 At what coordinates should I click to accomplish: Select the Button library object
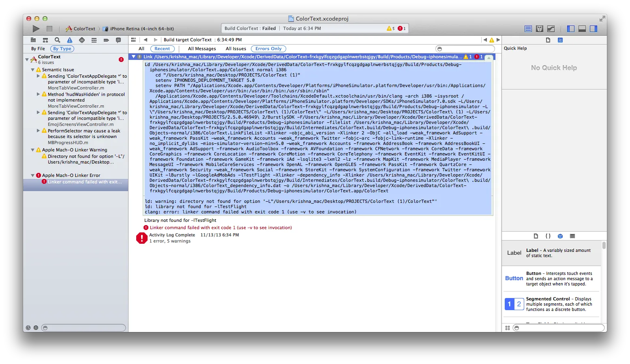point(551,279)
